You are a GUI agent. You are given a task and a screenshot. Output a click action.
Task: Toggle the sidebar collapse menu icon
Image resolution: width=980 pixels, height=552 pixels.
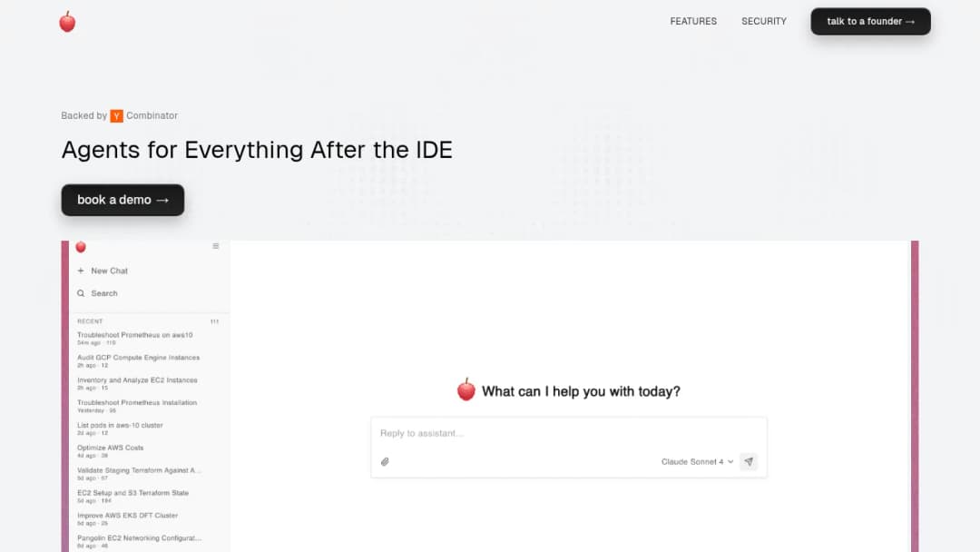click(216, 246)
